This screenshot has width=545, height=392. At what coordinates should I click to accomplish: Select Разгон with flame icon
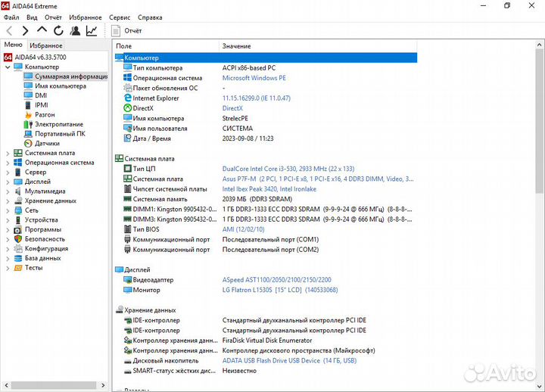coord(45,115)
